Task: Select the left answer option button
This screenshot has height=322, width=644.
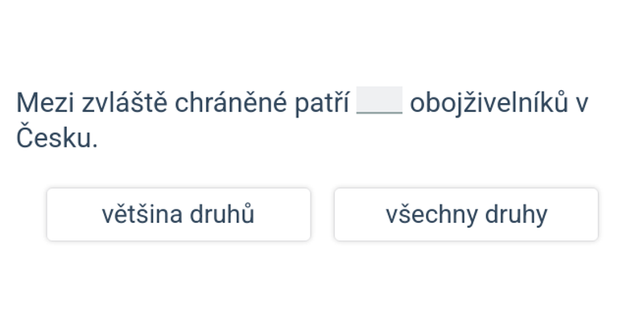Action: [x=178, y=214]
